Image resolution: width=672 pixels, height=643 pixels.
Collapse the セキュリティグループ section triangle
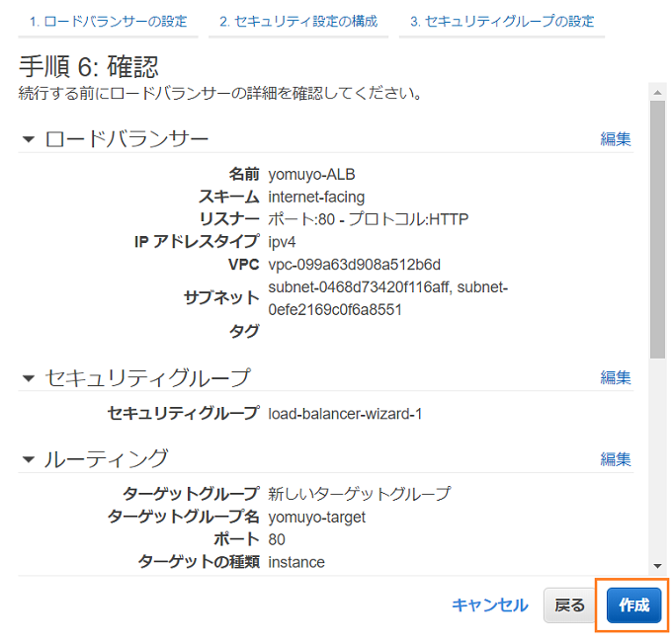[x=29, y=378]
